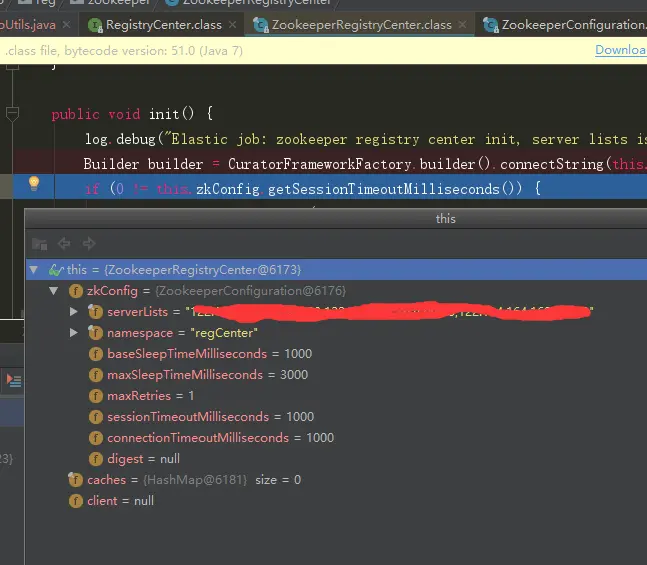Click the CuratorFrameworkFactory text in code

(319, 164)
